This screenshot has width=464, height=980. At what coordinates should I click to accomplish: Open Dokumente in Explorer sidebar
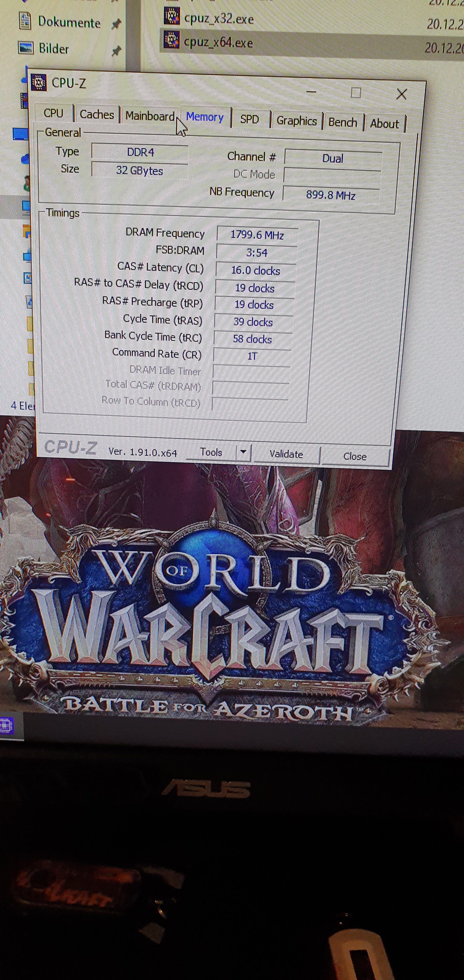69,22
